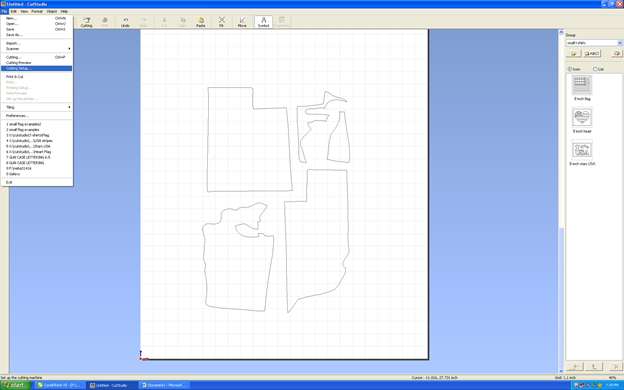
Task: Choose Exit from the File menu
Action: coord(37,182)
